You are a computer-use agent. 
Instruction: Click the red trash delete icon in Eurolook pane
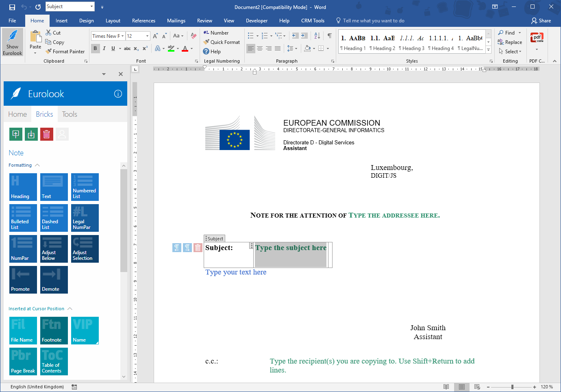pos(47,134)
